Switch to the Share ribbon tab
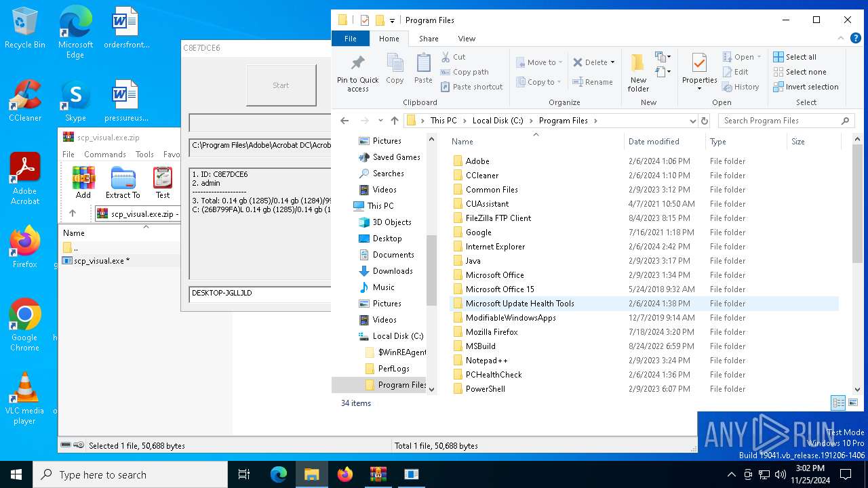This screenshot has width=868, height=488. pyautogui.click(x=429, y=39)
